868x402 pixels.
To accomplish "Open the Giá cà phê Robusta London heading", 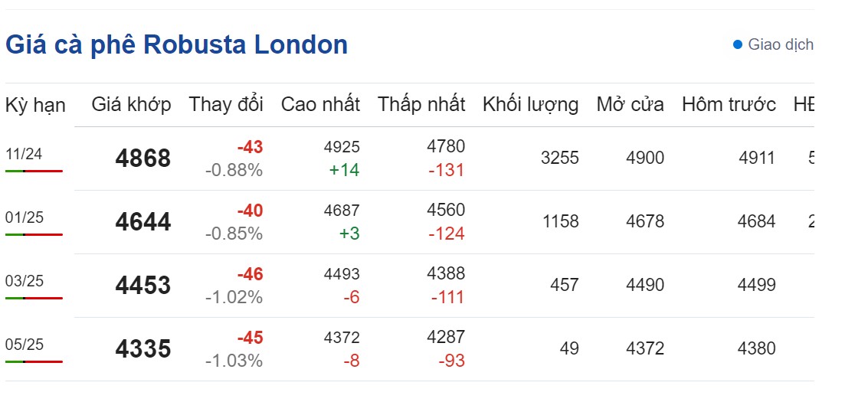I will click(176, 45).
